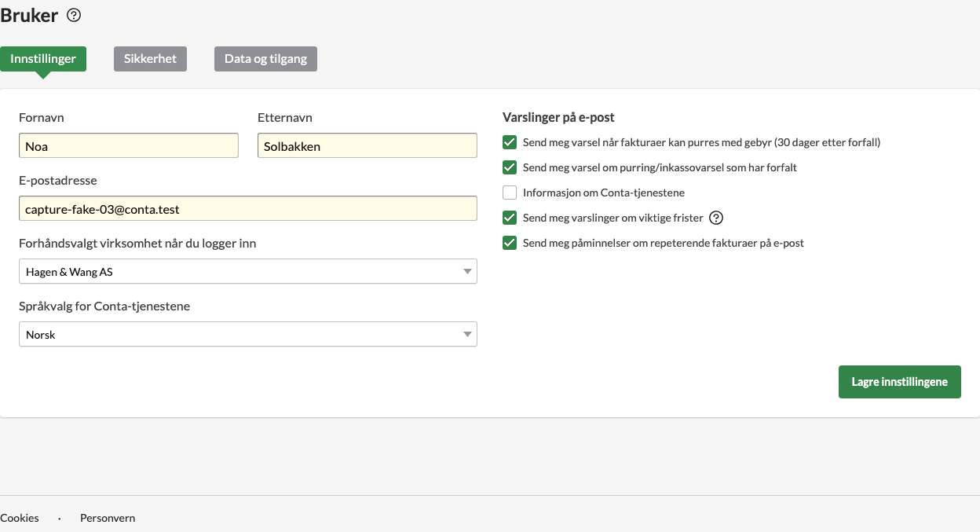Open the Personvern footer link

tap(108, 518)
